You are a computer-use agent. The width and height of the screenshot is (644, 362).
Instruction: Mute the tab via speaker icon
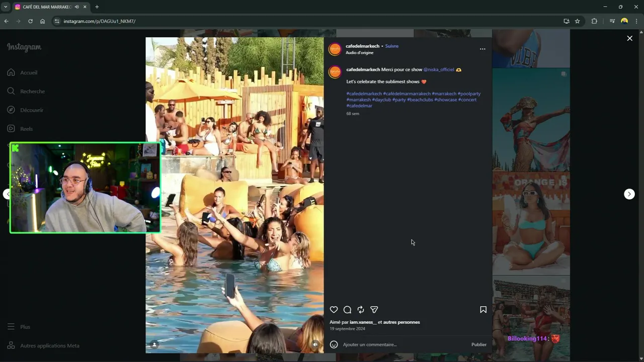point(77,7)
